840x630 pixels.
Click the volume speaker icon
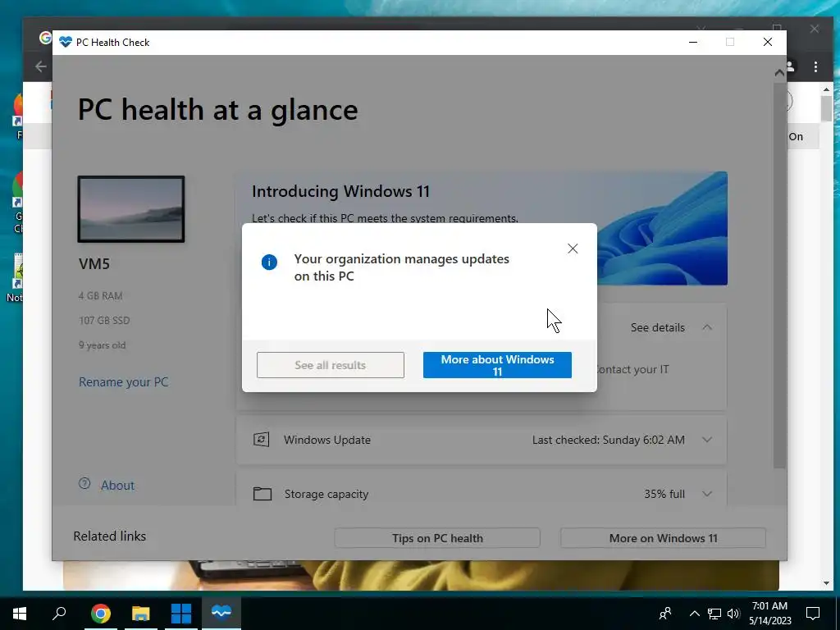pyautogui.click(x=733, y=614)
